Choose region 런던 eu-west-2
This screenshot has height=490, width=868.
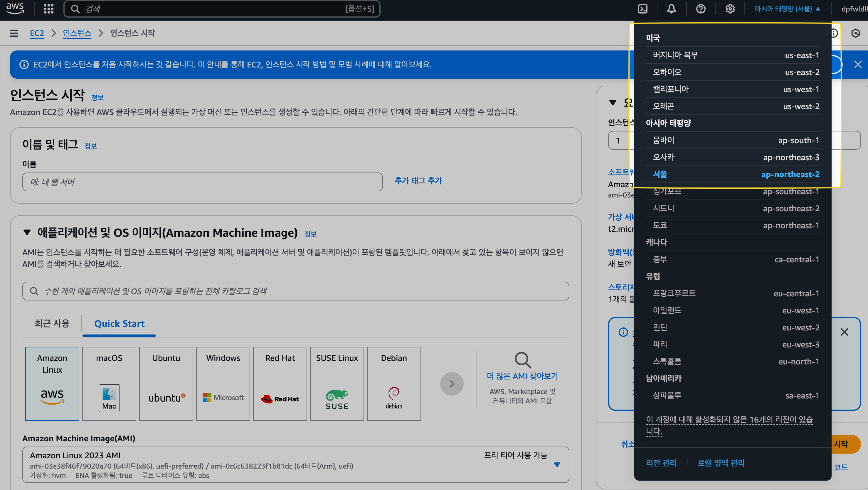coord(733,327)
